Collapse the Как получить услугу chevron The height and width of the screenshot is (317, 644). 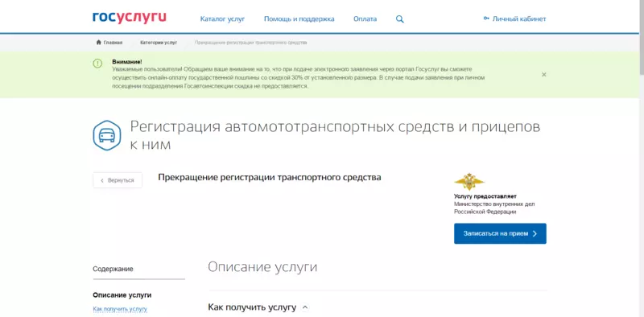click(305, 307)
